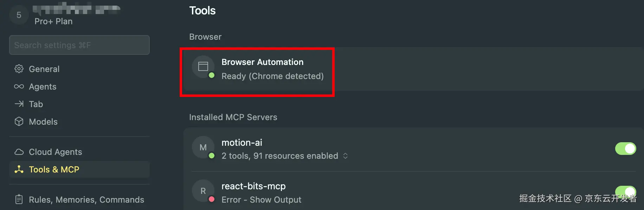The width and height of the screenshot is (644, 210).
Task: Go to Rules, Memories, Commands settings
Action: point(86,199)
